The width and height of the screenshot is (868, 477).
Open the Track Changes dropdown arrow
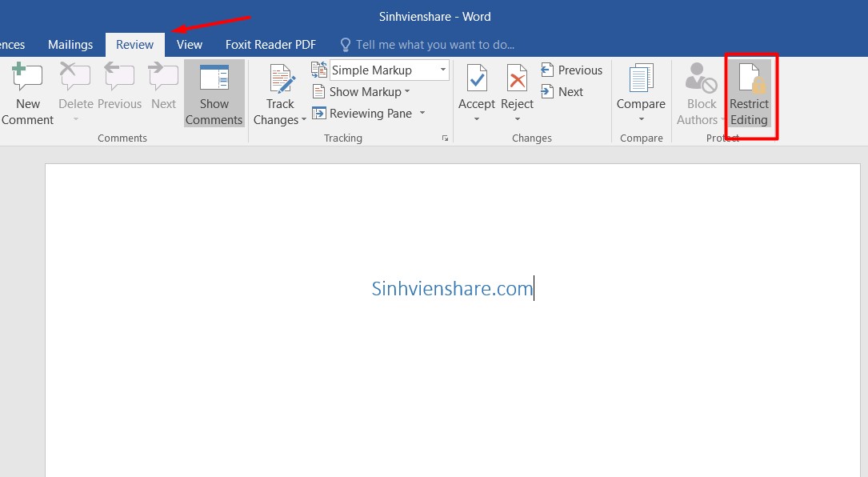(304, 121)
